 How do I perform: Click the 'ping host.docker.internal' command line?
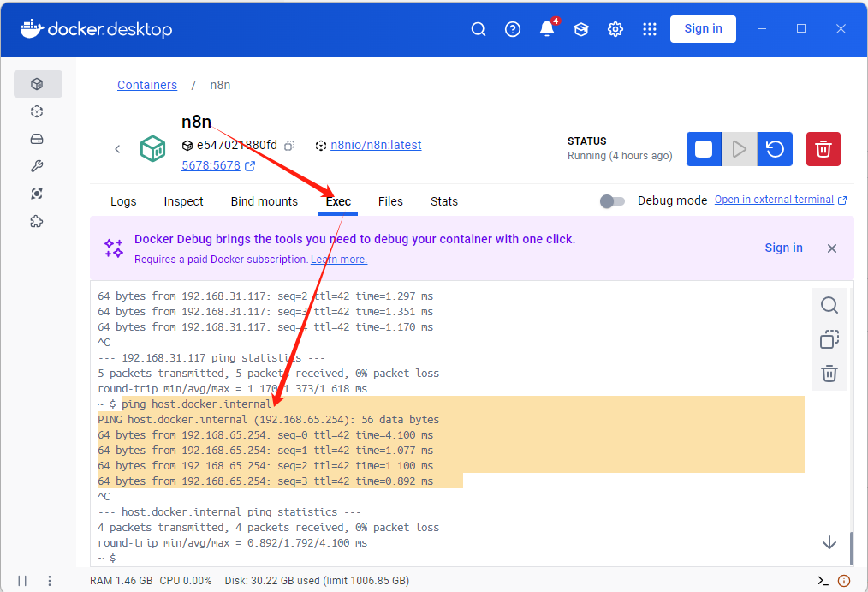pyautogui.click(x=197, y=404)
